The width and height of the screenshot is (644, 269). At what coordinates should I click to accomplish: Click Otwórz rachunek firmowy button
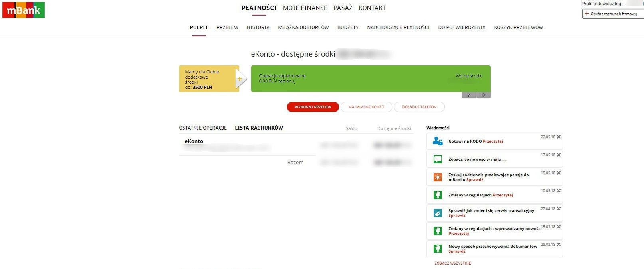pos(613,14)
